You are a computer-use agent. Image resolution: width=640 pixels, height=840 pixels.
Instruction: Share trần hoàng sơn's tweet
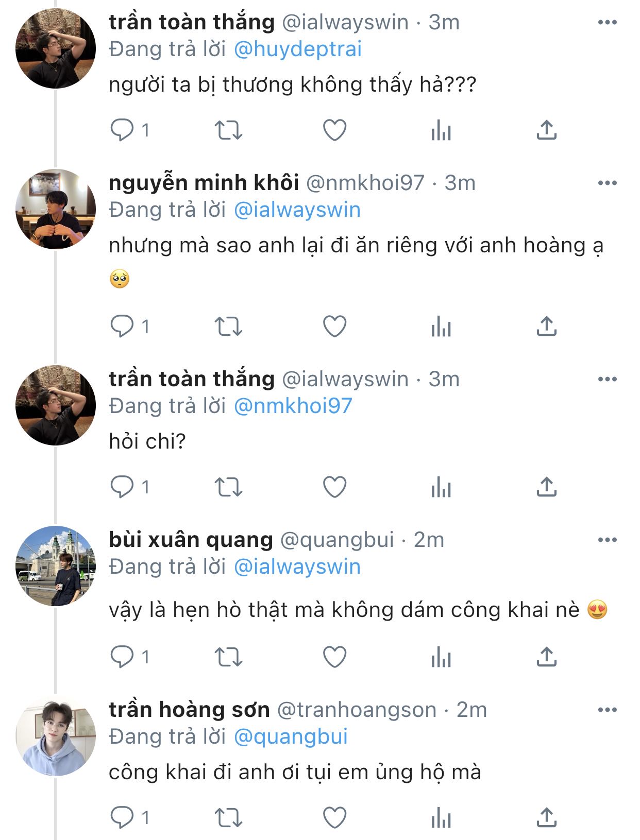pyautogui.click(x=546, y=818)
